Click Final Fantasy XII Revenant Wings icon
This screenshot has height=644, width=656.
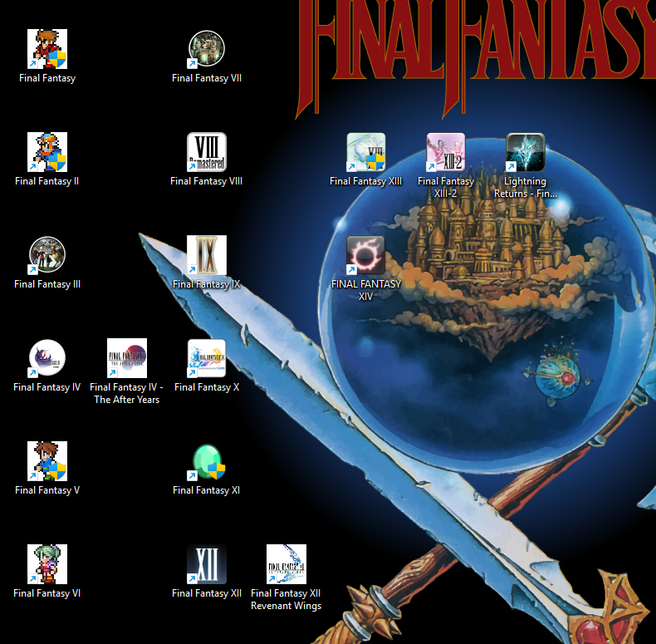point(286,564)
